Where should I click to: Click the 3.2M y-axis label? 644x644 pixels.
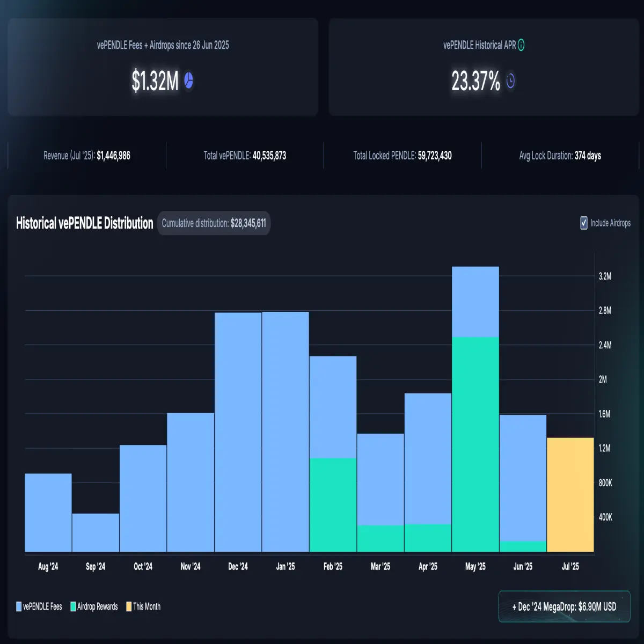click(x=605, y=276)
